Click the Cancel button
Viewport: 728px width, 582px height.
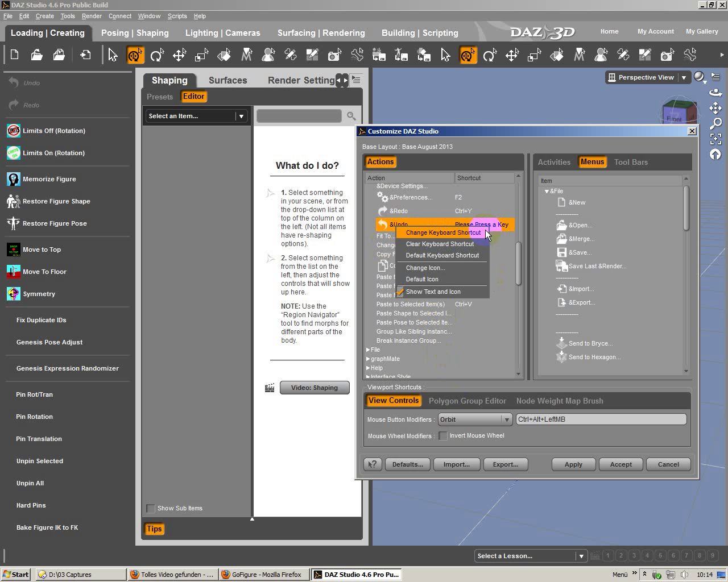tap(668, 464)
